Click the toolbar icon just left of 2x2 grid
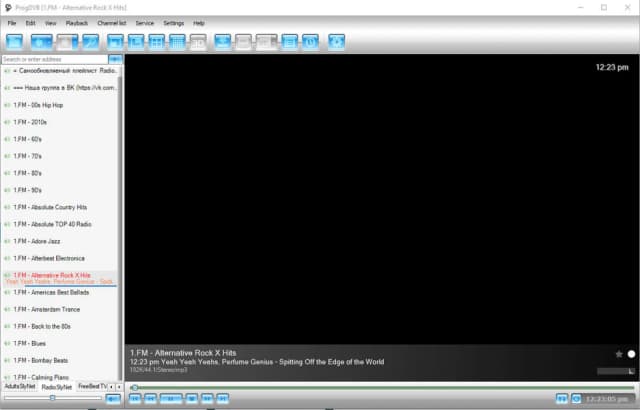This screenshot has height=410, width=640. (x=136, y=42)
